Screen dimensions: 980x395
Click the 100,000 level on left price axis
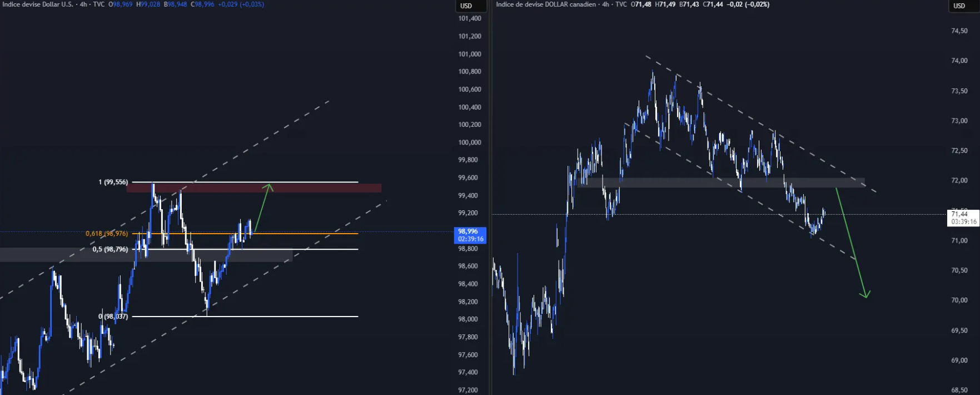click(x=470, y=142)
